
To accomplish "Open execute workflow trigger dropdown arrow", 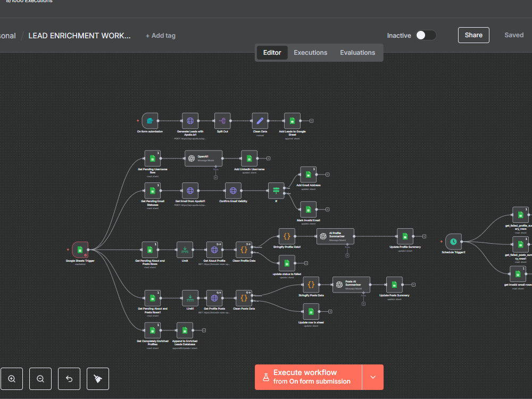I will (373, 377).
